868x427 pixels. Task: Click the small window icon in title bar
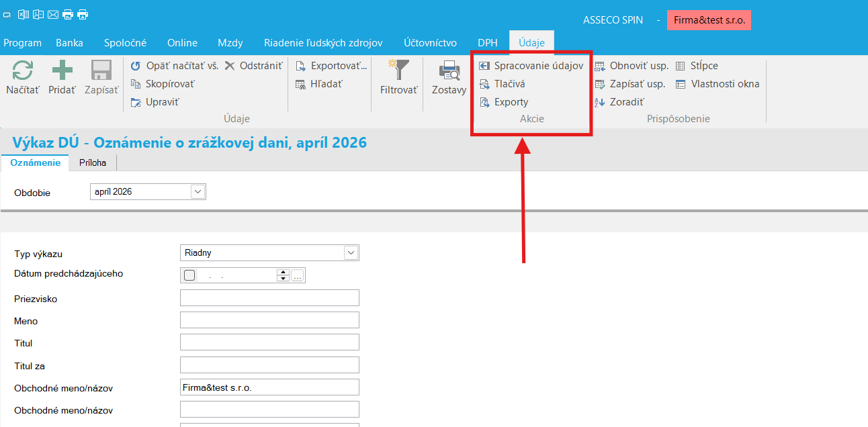pos(7,14)
